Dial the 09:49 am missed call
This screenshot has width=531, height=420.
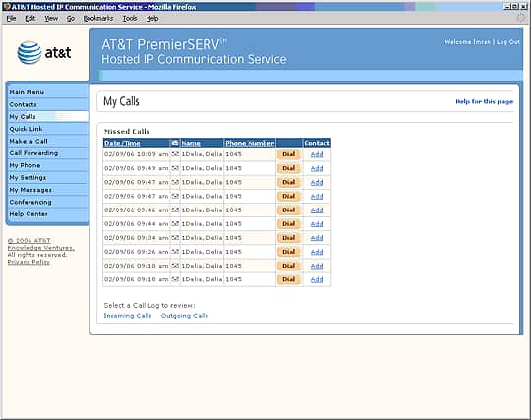(289, 168)
